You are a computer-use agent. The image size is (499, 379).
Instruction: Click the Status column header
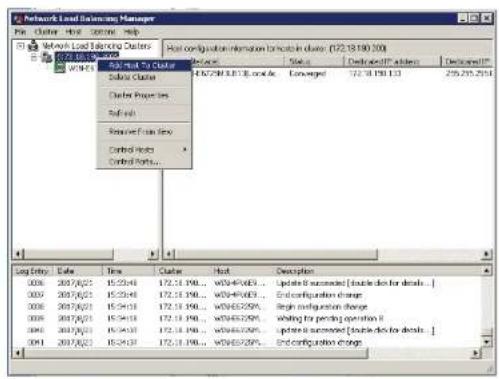point(314,61)
